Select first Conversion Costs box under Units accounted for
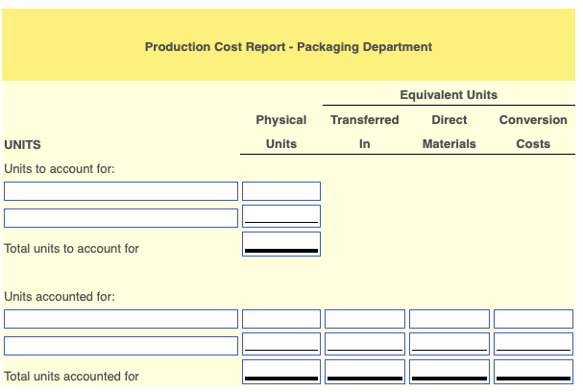This screenshot has width=583, height=392. (x=533, y=319)
